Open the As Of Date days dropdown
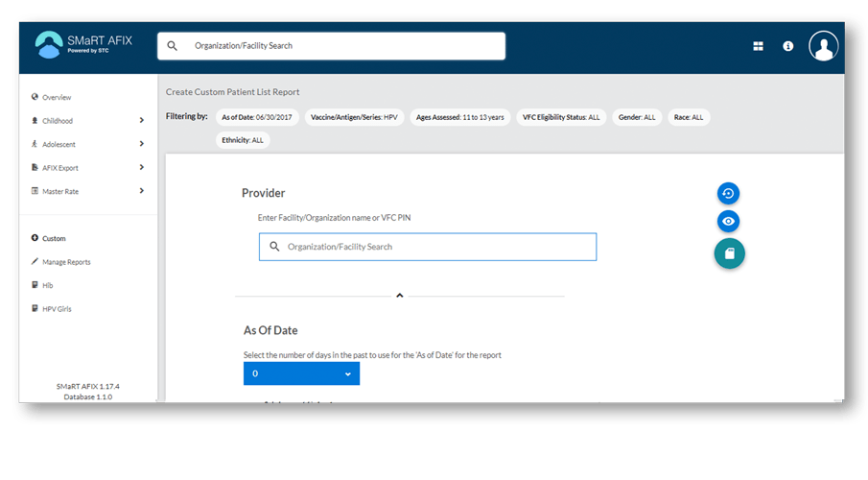This screenshot has height=480, width=868. click(302, 373)
